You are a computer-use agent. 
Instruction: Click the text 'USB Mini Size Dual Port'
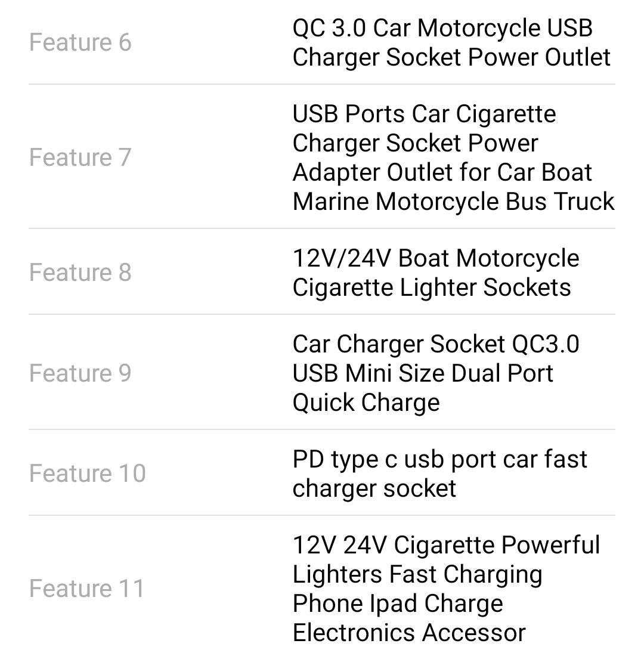pyautogui.click(x=423, y=373)
